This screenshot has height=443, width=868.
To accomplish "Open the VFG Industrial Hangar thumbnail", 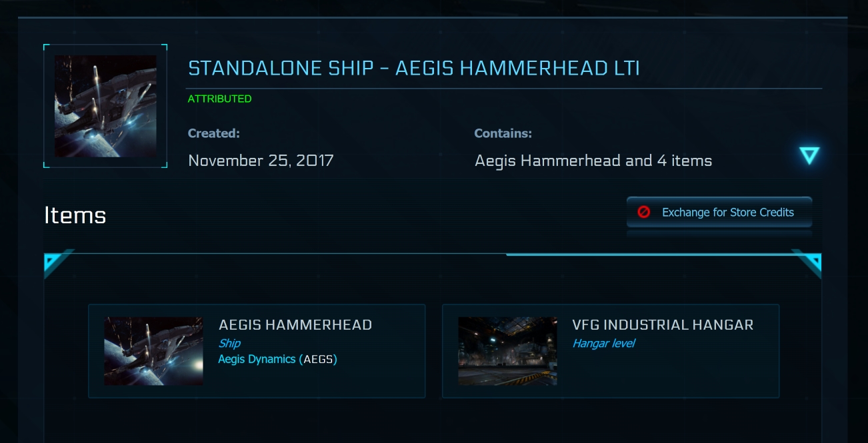I will [507, 351].
